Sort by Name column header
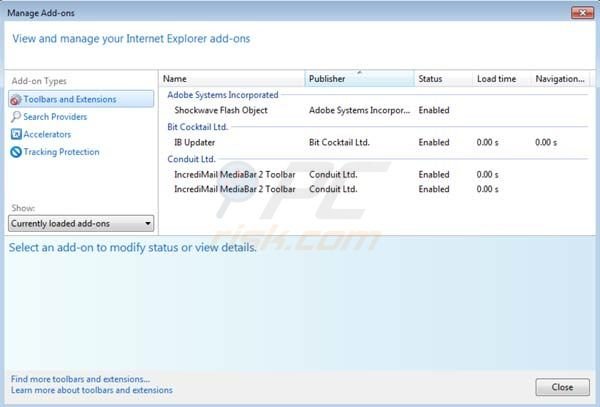 click(x=232, y=79)
